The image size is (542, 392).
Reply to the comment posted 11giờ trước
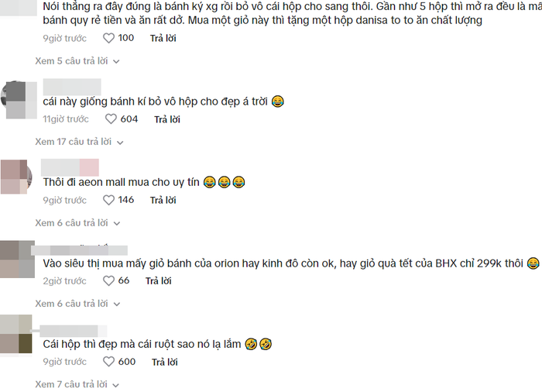pyautogui.click(x=167, y=119)
